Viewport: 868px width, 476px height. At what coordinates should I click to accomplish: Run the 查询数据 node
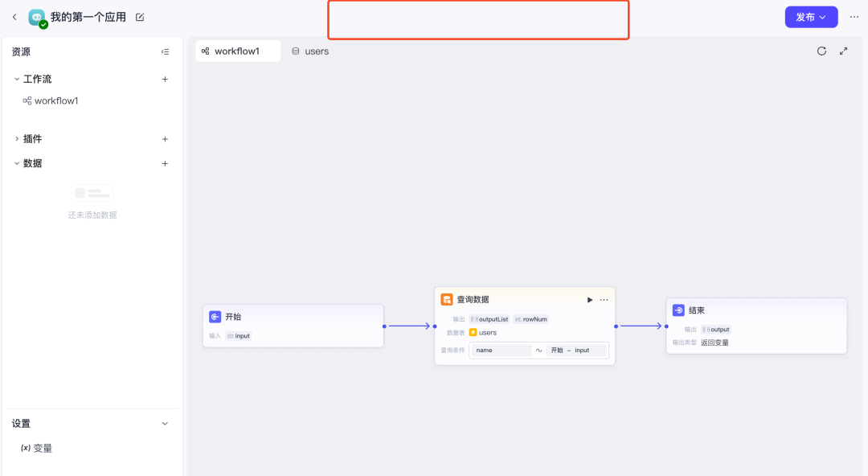coord(590,300)
